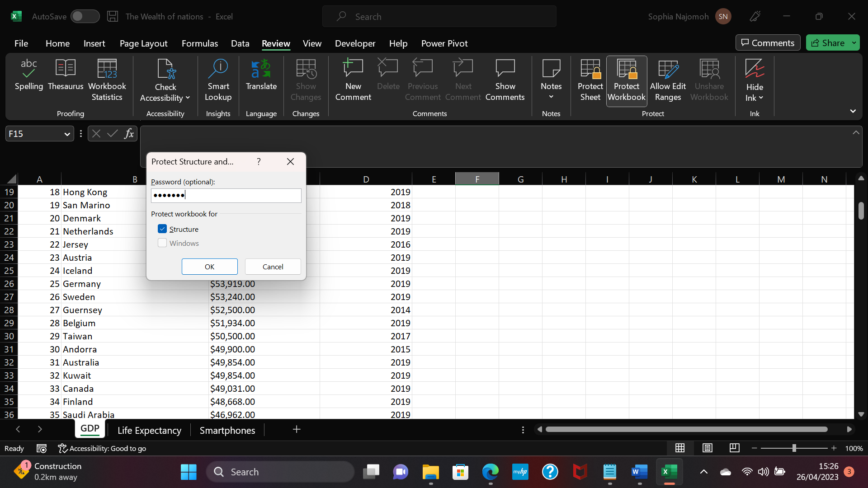The width and height of the screenshot is (868, 488).
Task: Expand the Check Accessibility dropdown arrow
Action: [x=188, y=97]
